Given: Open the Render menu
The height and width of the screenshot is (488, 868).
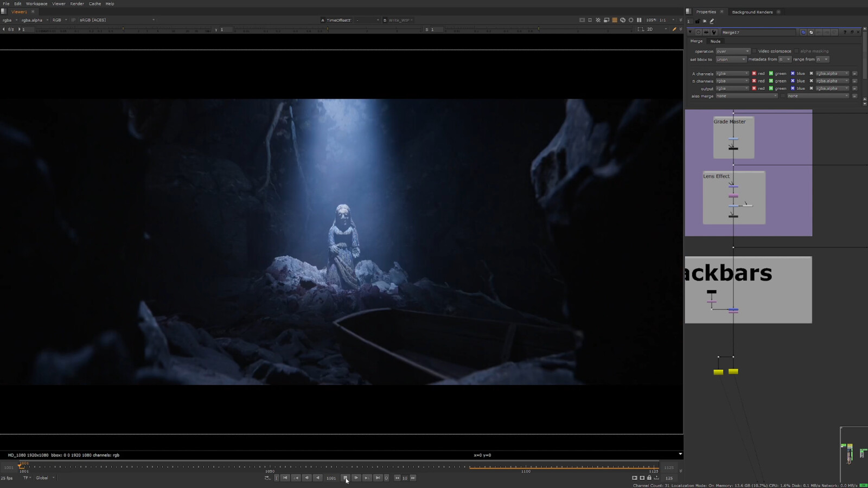Looking at the screenshot, I should pos(77,4).
